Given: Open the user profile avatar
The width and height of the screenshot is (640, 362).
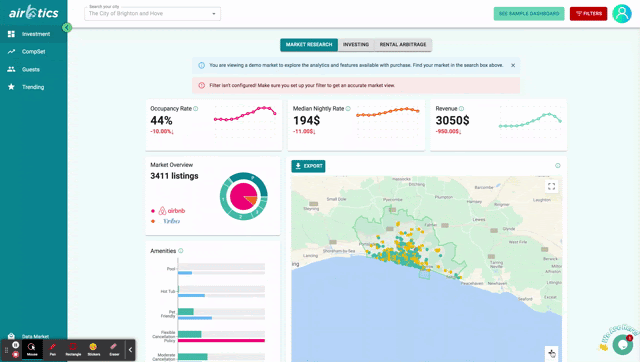Looking at the screenshot, I should (622, 13).
